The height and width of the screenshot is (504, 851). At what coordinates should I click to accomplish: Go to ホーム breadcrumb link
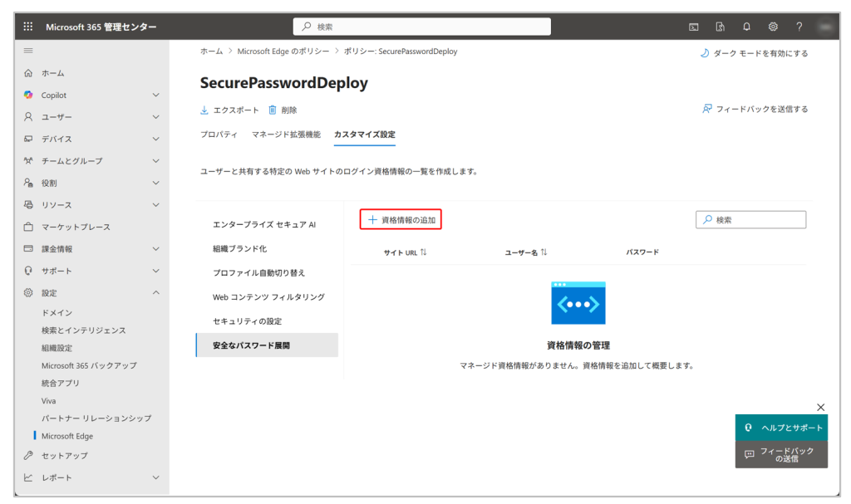[x=212, y=51]
